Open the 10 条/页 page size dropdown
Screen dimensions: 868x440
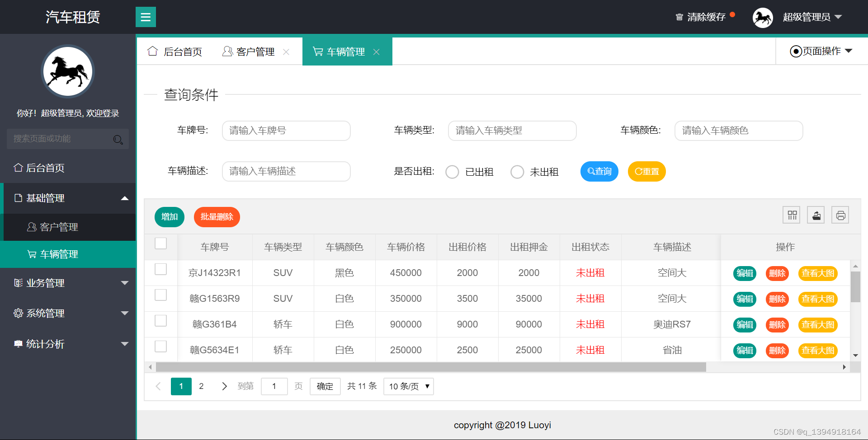[408, 386]
